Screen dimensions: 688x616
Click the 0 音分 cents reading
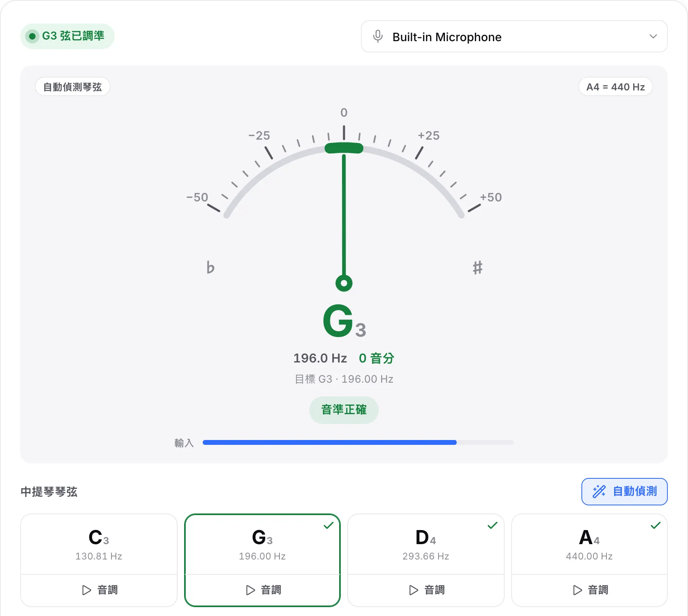tap(377, 358)
